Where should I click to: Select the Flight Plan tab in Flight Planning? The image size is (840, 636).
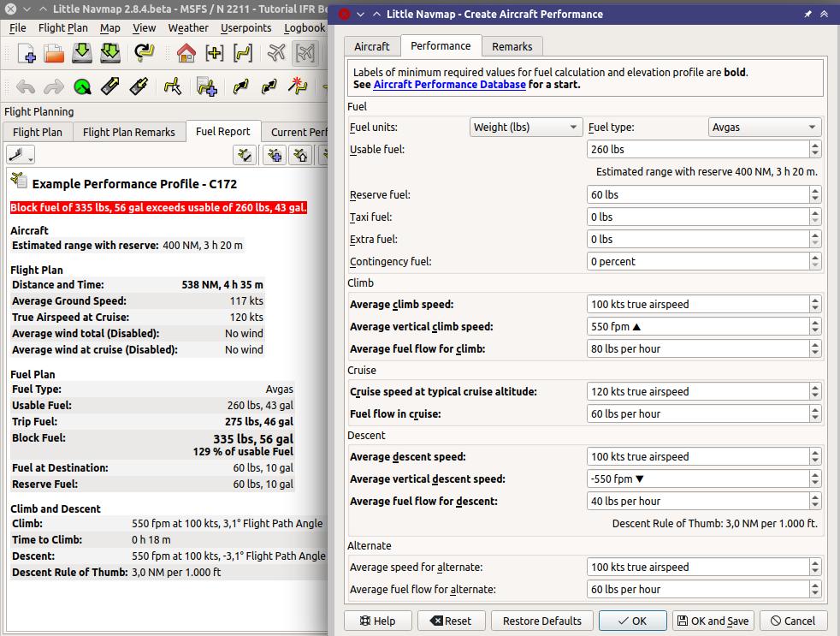click(38, 132)
